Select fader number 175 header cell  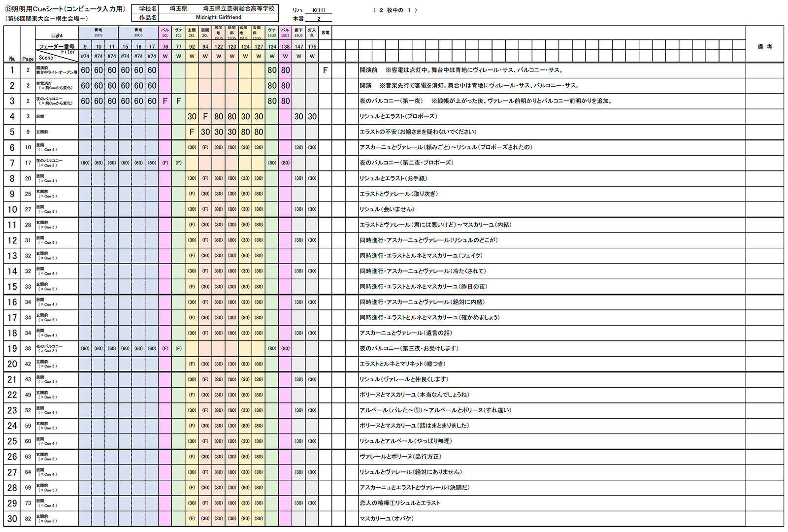312,47
